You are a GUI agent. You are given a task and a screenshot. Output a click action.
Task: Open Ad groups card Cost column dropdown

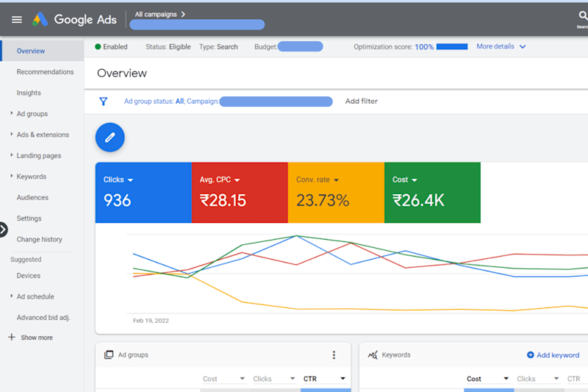pyautogui.click(x=242, y=379)
